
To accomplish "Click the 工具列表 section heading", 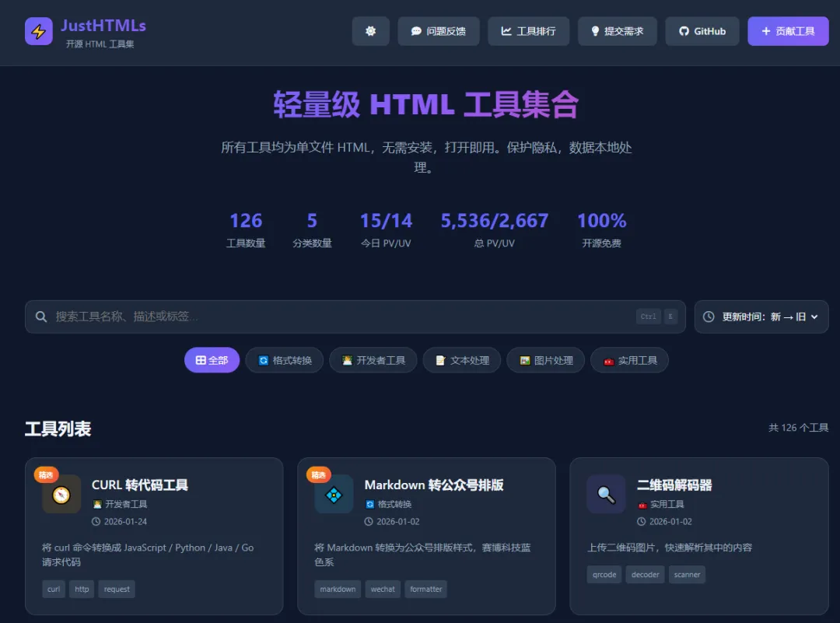I will coord(58,429).
